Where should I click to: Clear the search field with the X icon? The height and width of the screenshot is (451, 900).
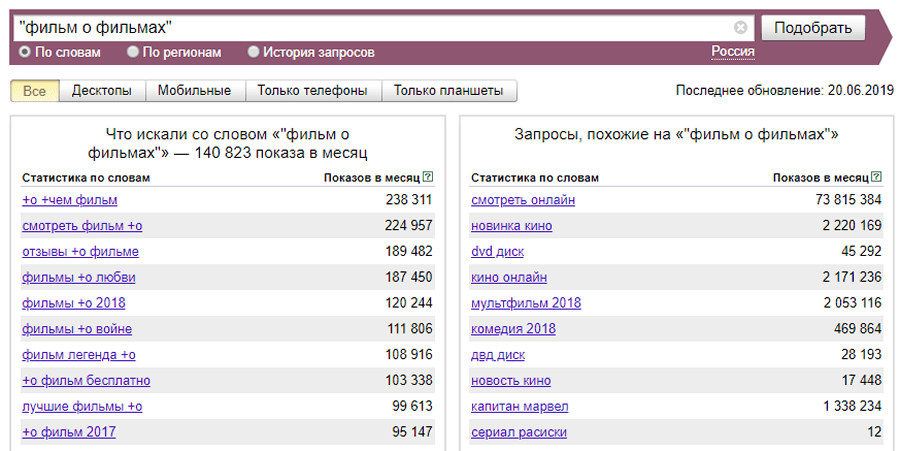click(x=740, y=28)
